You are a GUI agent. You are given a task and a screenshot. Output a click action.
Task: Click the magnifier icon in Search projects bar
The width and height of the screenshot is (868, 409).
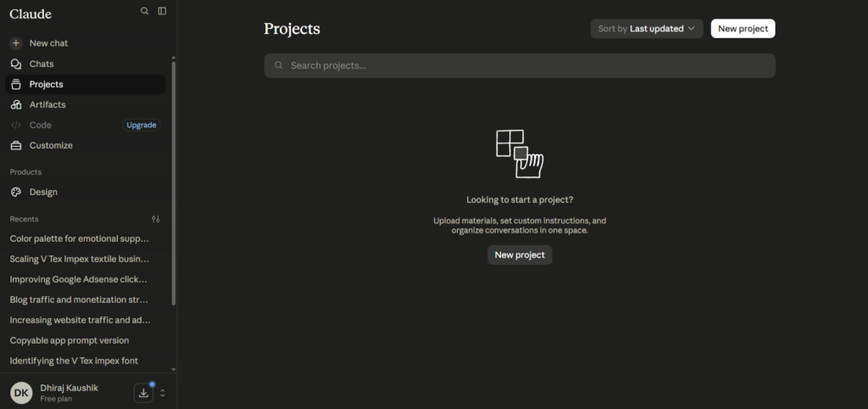point(279,65)
